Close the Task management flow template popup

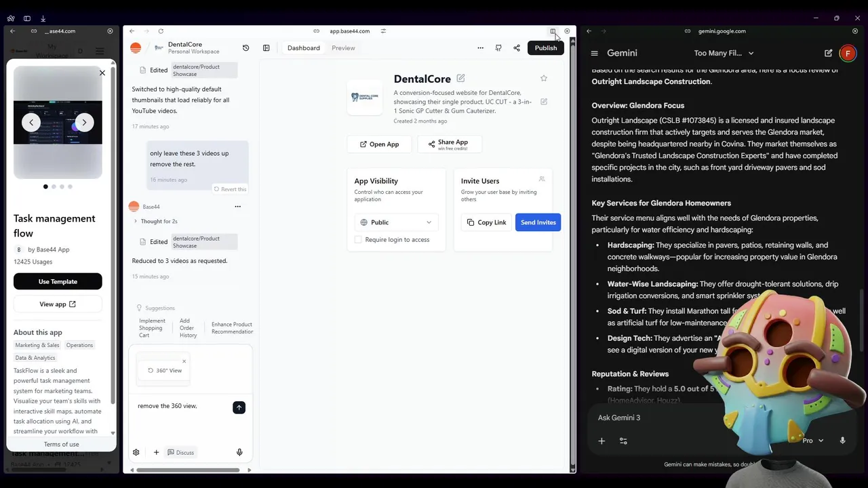pyautogui.click(x=102, y=73)
